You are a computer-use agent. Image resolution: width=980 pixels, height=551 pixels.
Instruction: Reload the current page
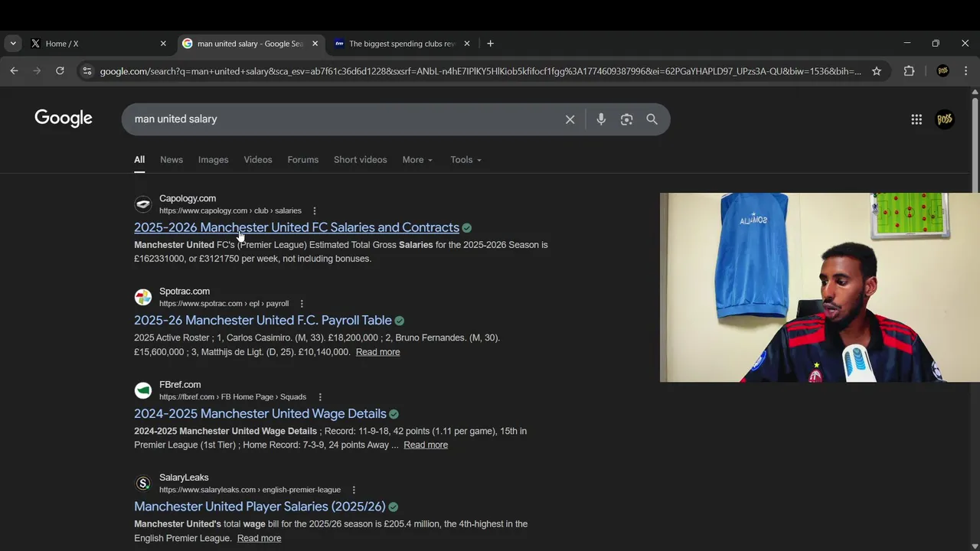tap(60, 71)
